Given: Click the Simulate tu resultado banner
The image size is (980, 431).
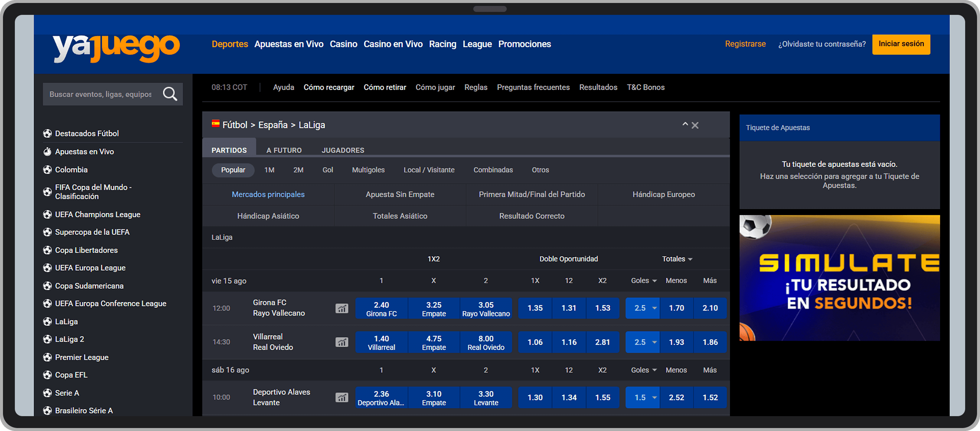Looking at the screenshot, I should tap(840, 278).
